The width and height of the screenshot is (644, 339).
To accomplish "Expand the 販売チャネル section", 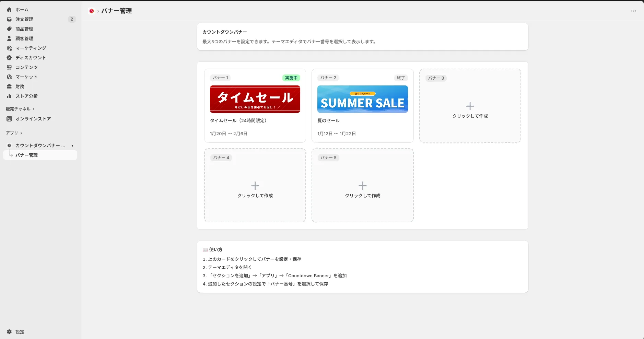I will tap(20, 109).
